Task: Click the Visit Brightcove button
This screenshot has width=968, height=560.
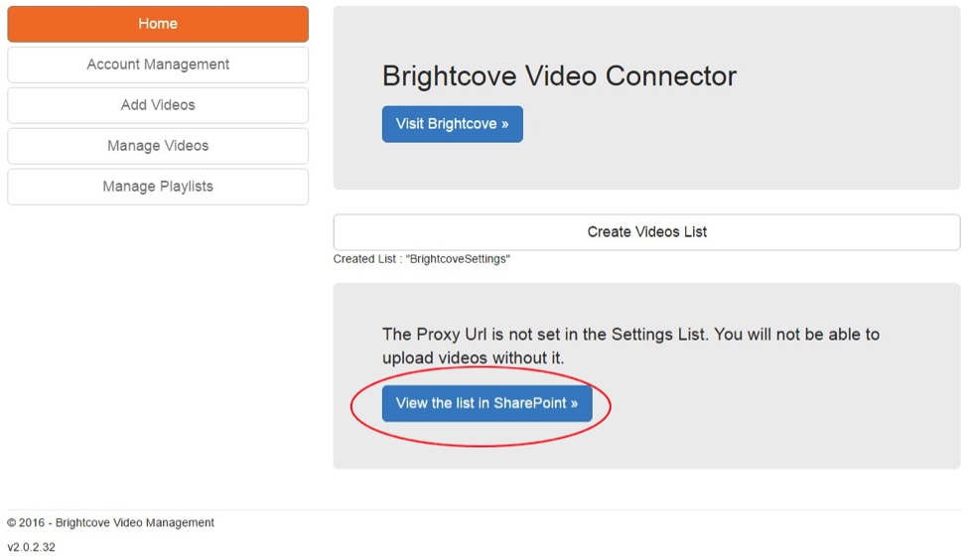Action: tap(452, 124)
